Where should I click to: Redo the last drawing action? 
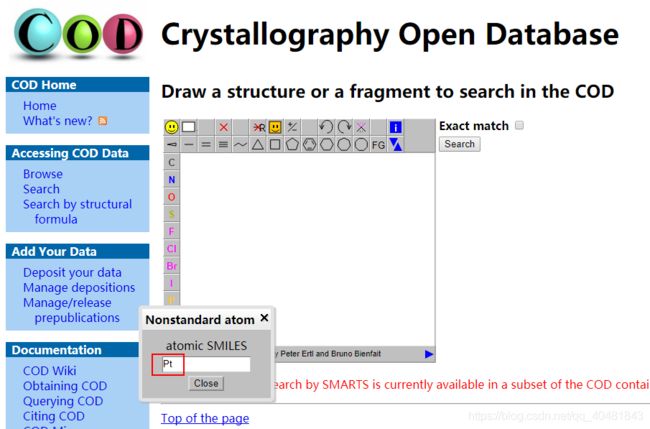(344, 127)
